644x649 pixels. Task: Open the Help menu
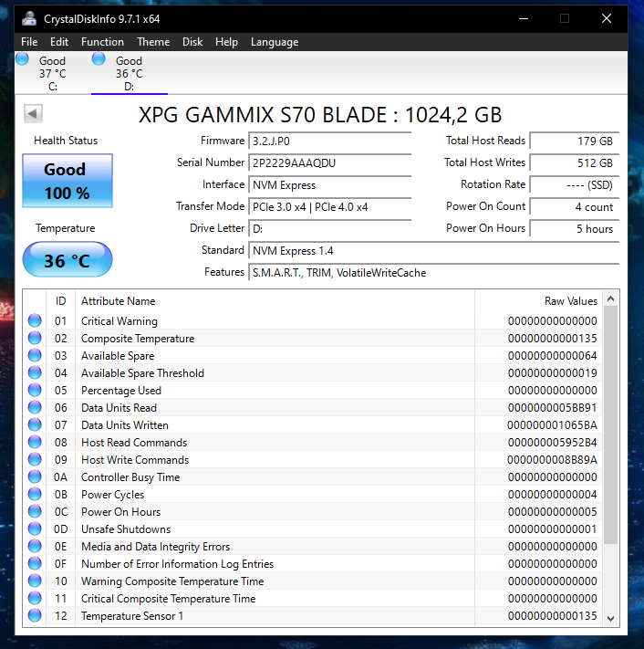coord(226,42)
